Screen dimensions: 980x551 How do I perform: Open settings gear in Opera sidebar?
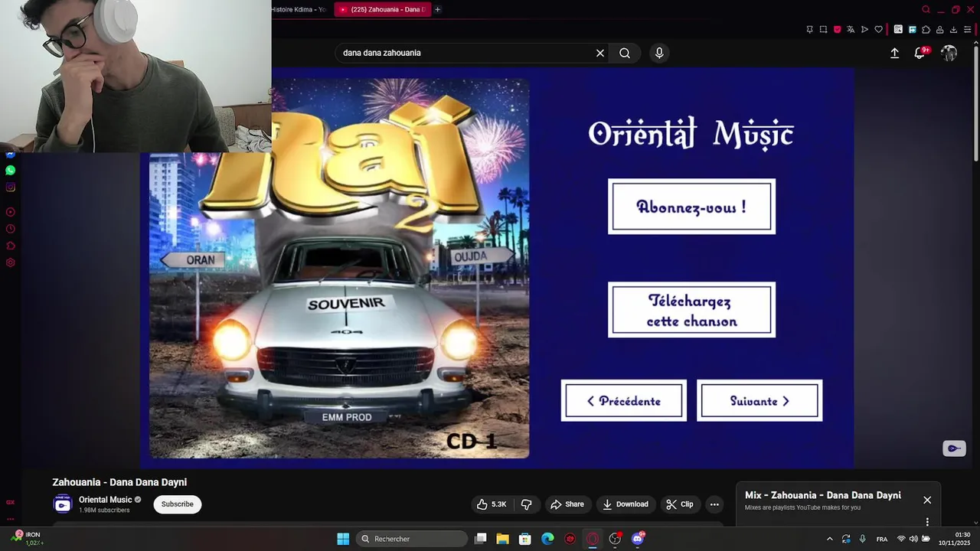(10, 262)
